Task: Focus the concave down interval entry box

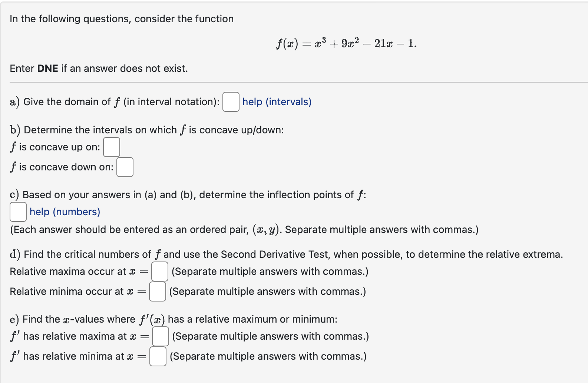Action: pyautogui.click(x=125, y=167)
